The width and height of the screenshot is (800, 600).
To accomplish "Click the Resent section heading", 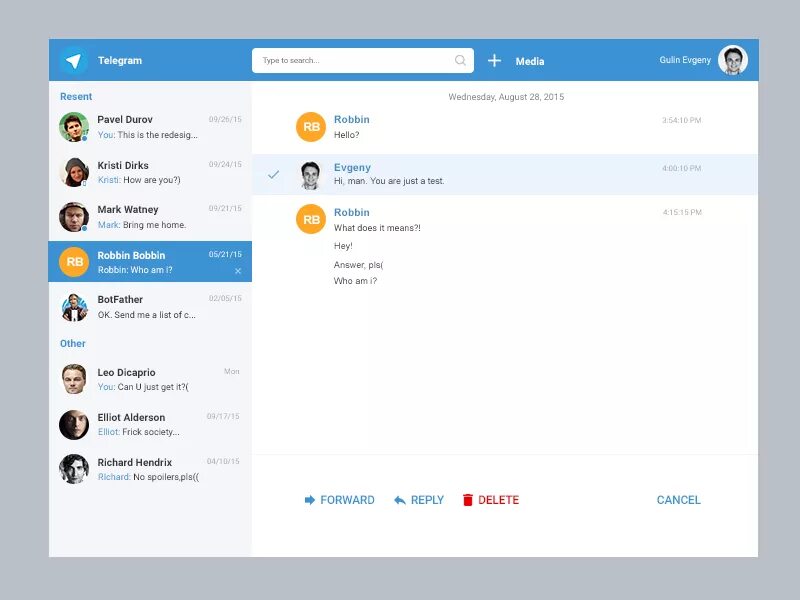I will pyautogui.click(x=76, y=96).
